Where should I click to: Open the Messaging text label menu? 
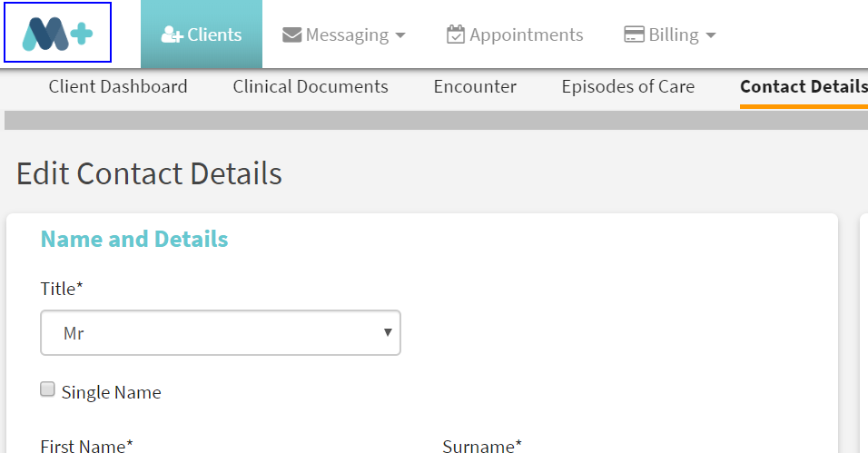(347, 35)
